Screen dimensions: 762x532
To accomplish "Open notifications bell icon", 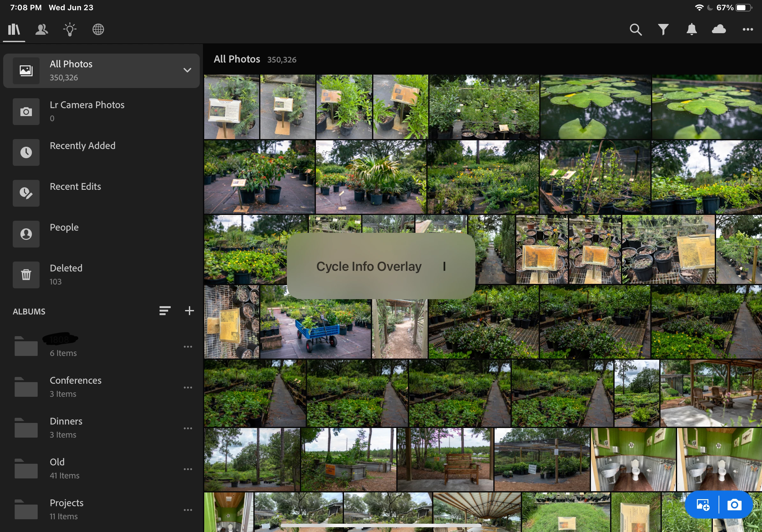I will (692, 30).
